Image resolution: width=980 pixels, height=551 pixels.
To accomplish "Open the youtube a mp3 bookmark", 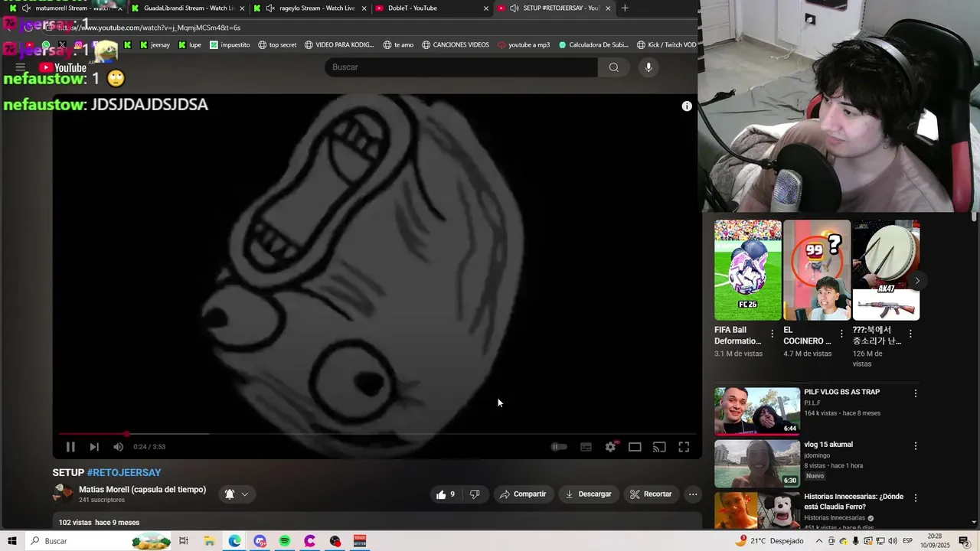I will tap(524, 45).
